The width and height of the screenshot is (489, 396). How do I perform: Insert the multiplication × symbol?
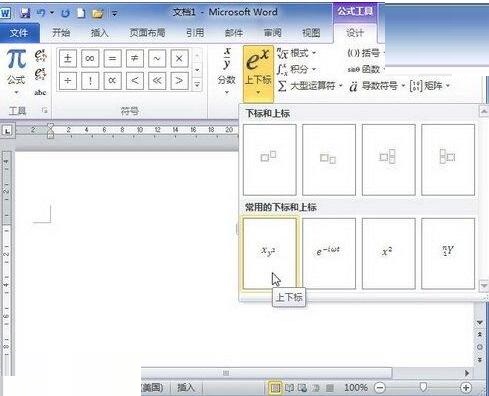(x=179, y=59)
